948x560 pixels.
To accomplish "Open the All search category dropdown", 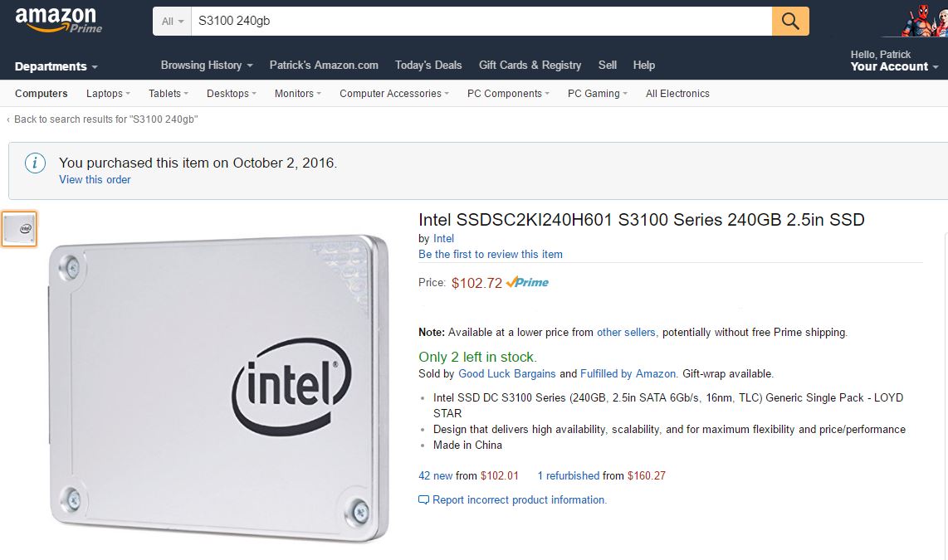I will pos(173,22).
